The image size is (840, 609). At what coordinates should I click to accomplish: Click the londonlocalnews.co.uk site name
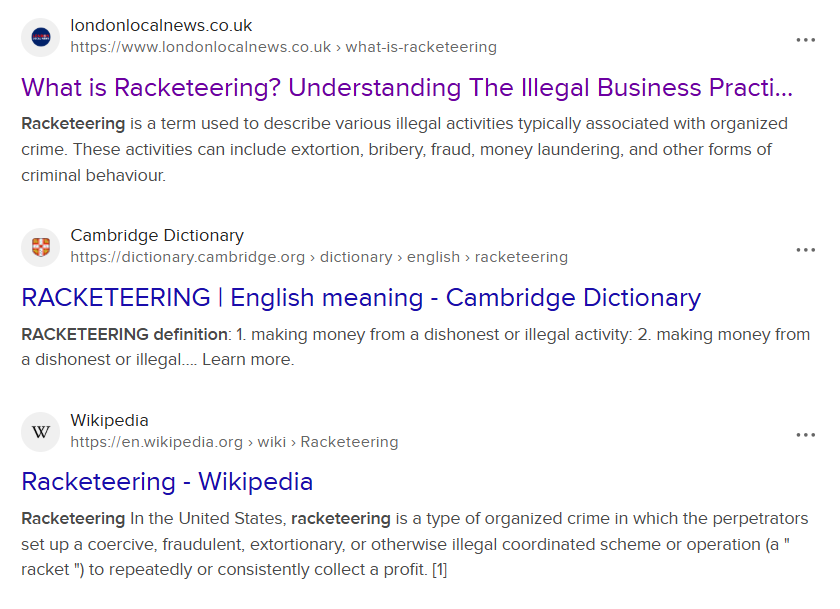161,25
